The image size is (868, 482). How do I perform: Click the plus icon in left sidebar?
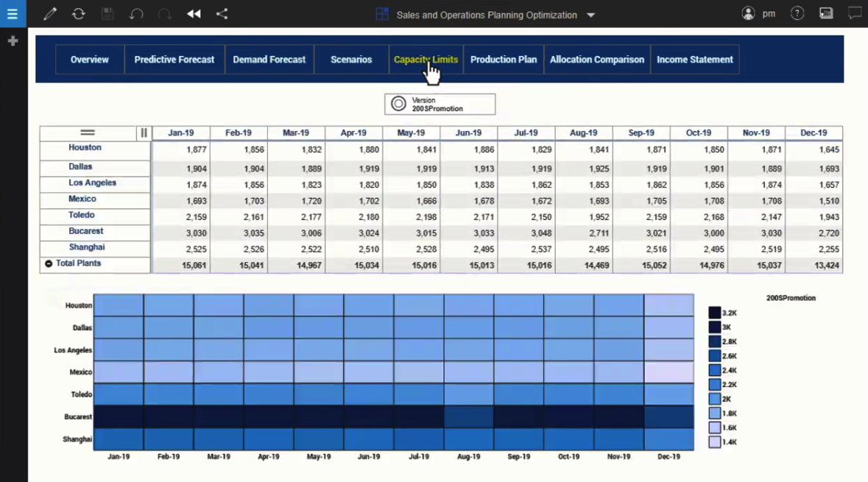13,41
